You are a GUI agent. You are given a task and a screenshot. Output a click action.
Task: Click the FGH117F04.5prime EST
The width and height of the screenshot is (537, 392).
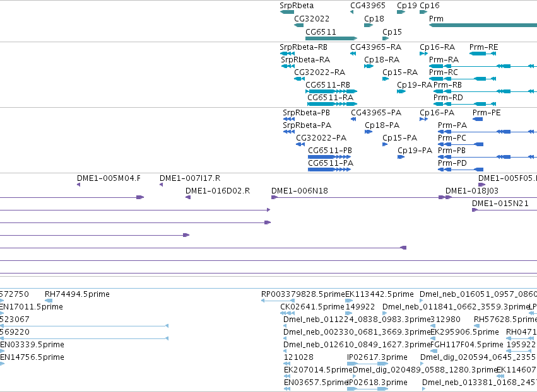(x=434, y=351)
